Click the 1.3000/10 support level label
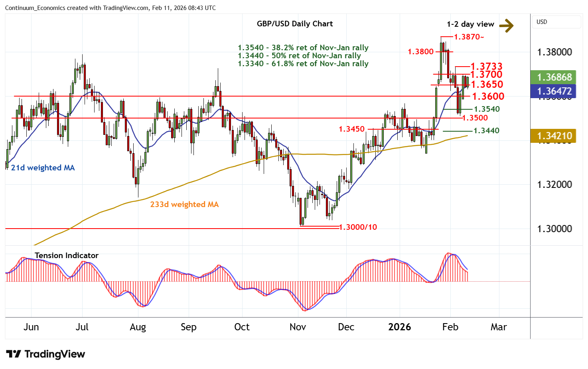 tap(358, 227)
